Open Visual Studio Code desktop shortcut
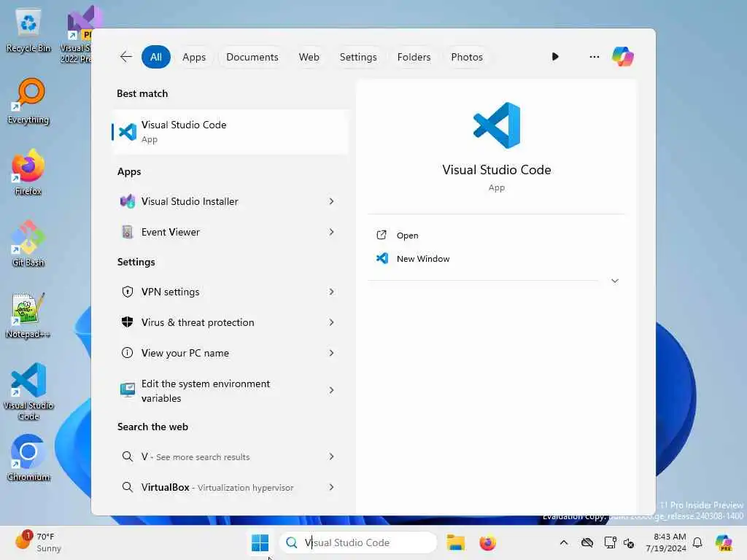 28,392
